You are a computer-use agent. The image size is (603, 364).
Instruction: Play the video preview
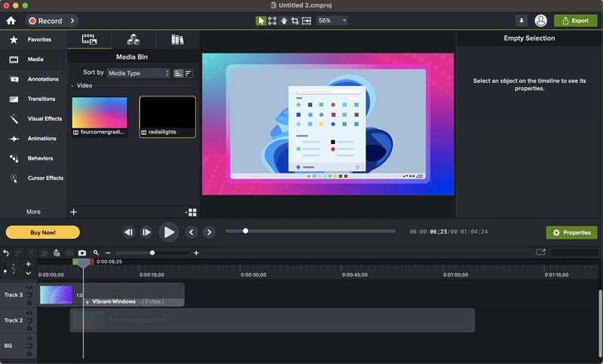(169, 232)
